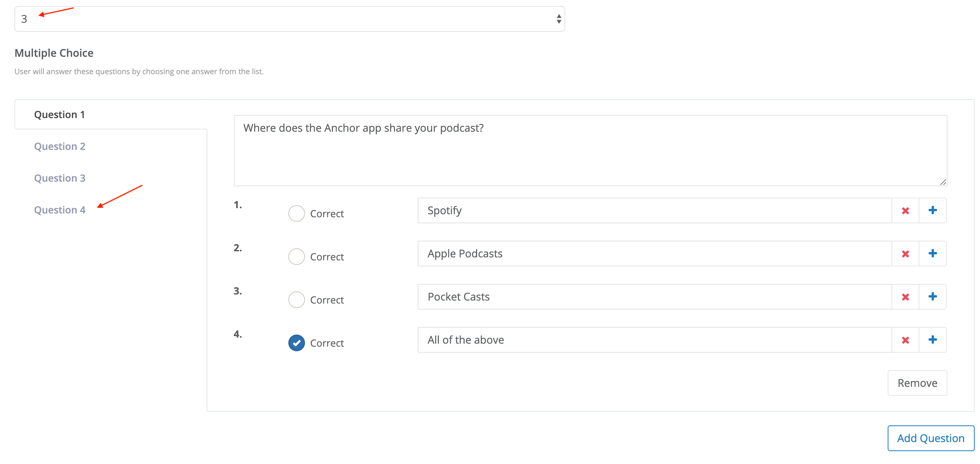Add an answer after Apple Podcasts with plus
Image resolution: width=980 pixels, height=464 pixels.
(932, 254)
